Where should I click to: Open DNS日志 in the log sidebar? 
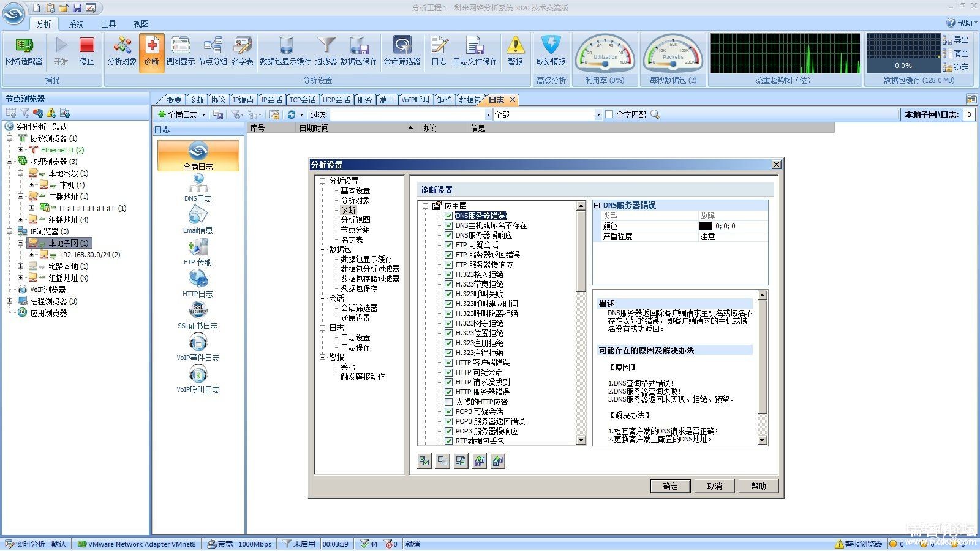(x=198, y=188)
